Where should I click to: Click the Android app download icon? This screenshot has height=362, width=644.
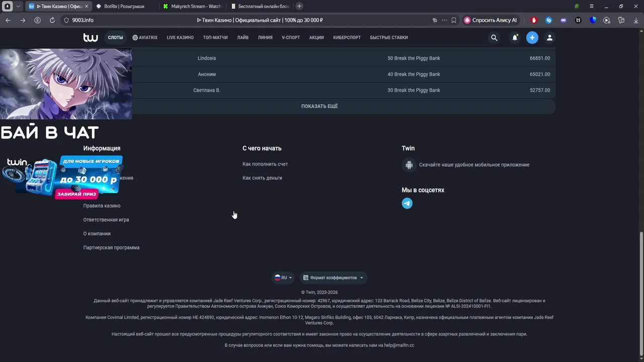point(409,165)
